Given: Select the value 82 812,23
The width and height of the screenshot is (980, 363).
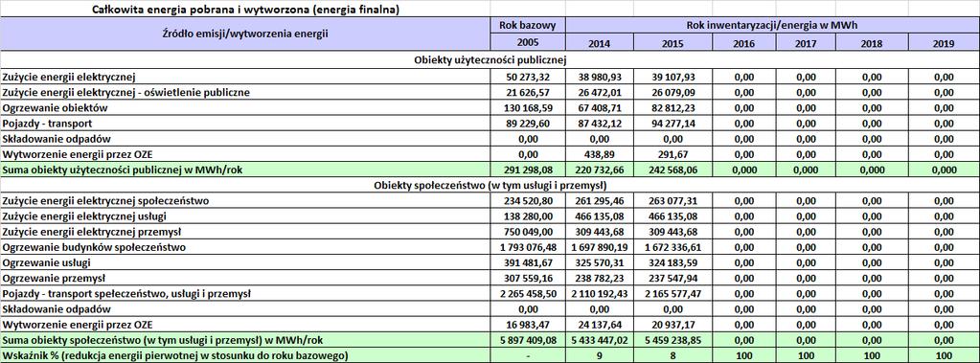Looking at the screenshot, I should (x=673, y=107).
